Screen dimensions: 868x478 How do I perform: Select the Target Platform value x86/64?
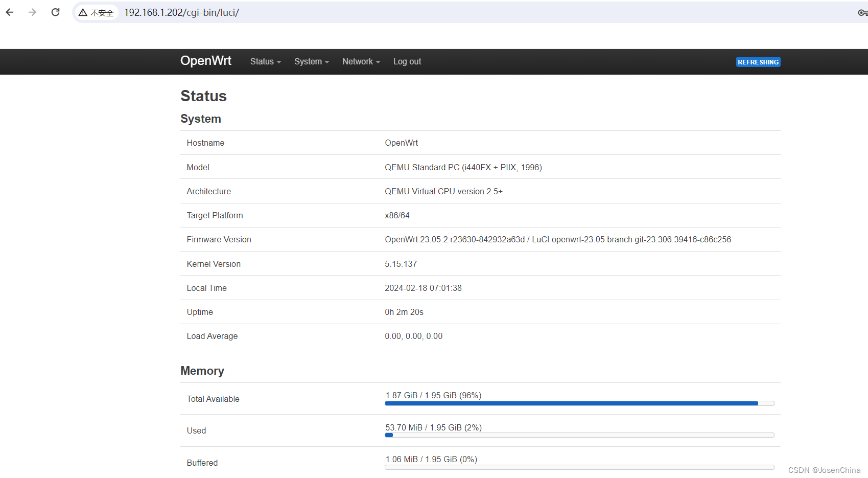(x=397, y=215)
